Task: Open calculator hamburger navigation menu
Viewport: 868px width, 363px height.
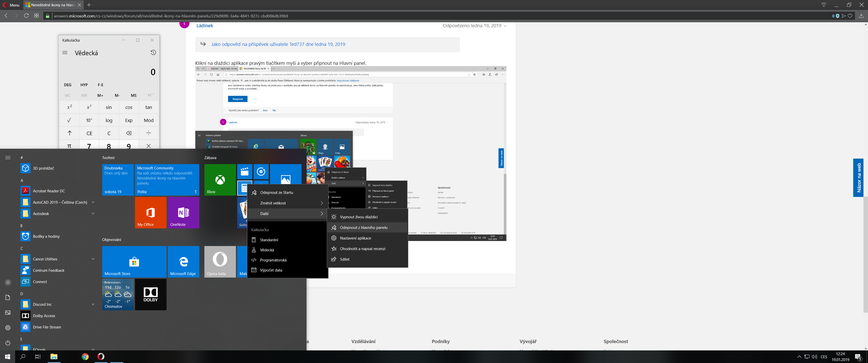Action: tap(65, 52)
